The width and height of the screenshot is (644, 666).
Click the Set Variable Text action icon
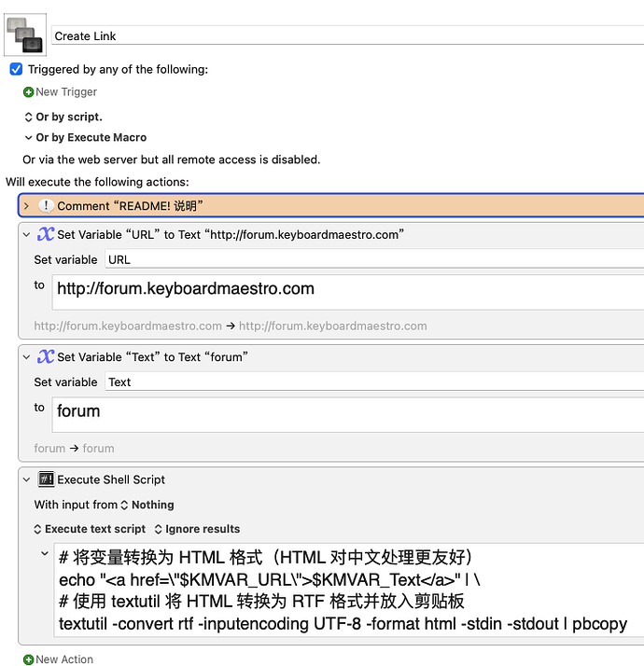pos(46,357)
